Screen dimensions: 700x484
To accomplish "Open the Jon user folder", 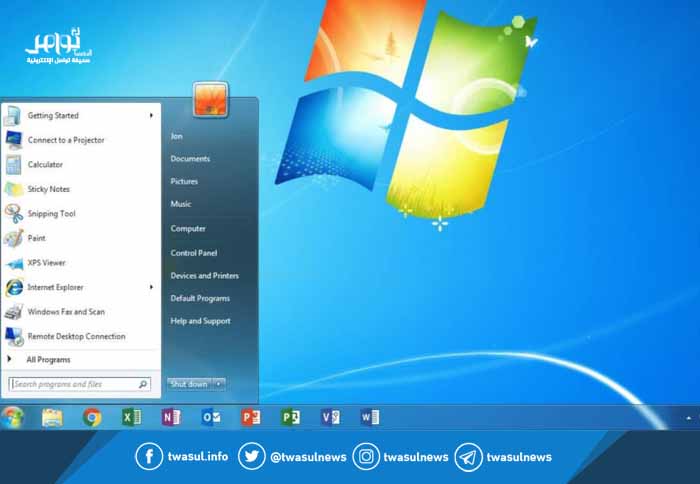I will (176, 136).
